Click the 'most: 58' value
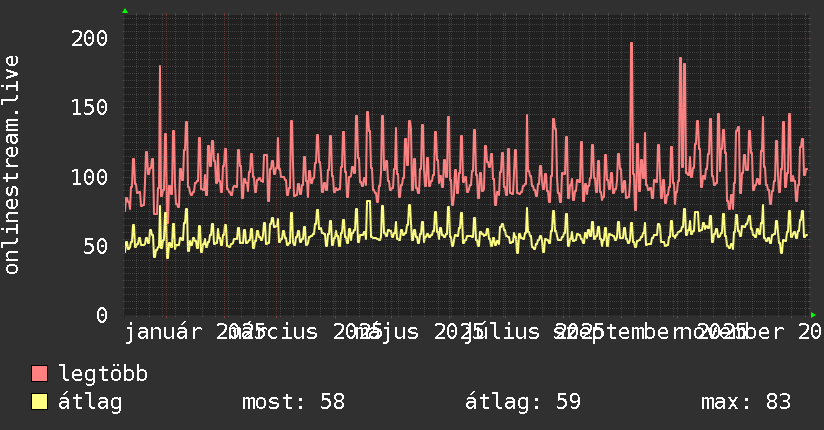This screenshot has height=430, width=824. coord(293,402)
